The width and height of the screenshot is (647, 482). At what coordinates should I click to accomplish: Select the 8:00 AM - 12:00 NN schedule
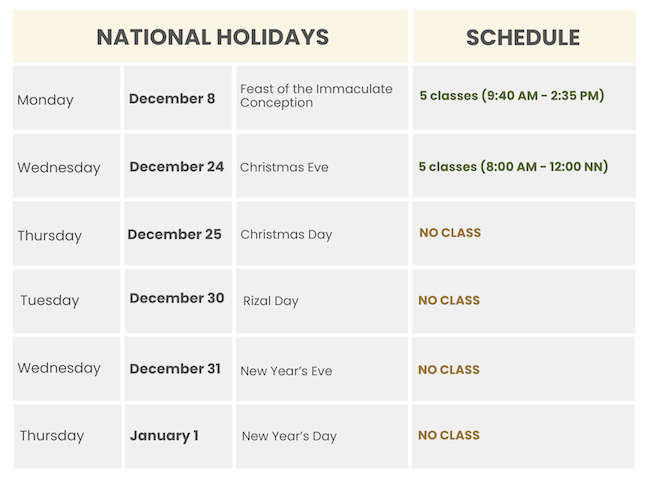[x=513, y=167]
